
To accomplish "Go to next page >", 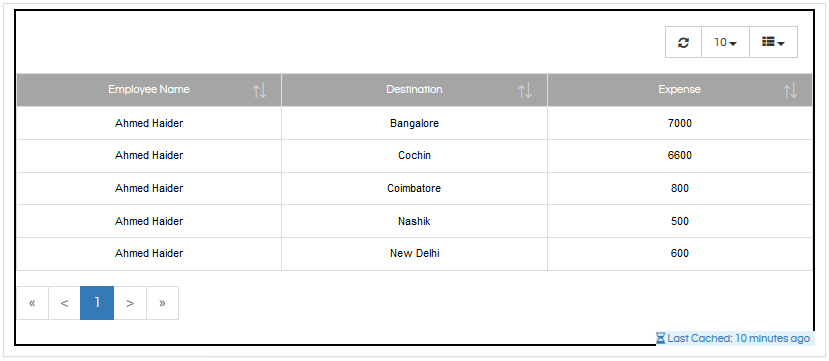I will (x=130, y=303).
